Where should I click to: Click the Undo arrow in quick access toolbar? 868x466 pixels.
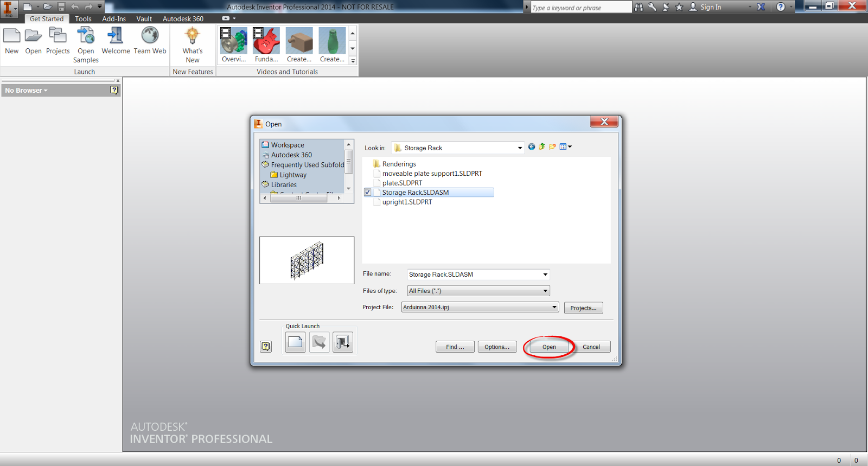(x=75, y=7)
